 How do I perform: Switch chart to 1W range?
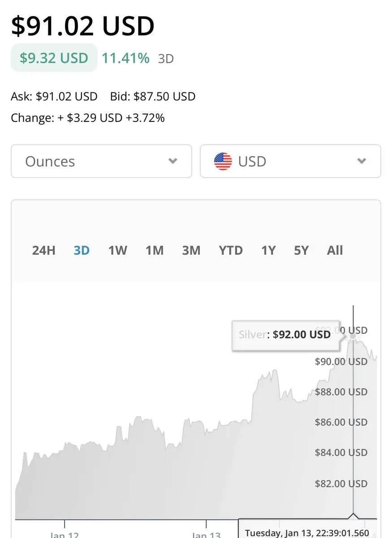[x=118, y=250]
